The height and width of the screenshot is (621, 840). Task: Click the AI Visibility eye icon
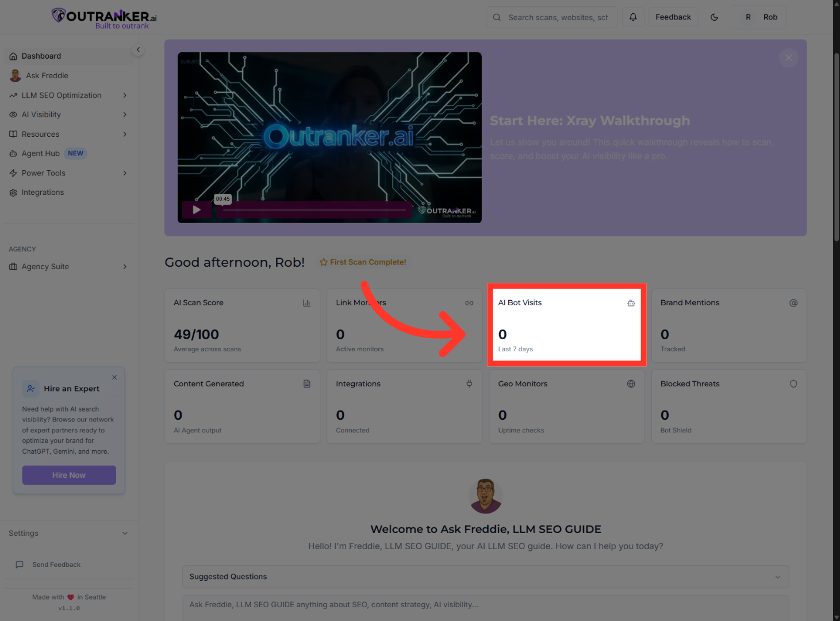(x=13, y=115)
